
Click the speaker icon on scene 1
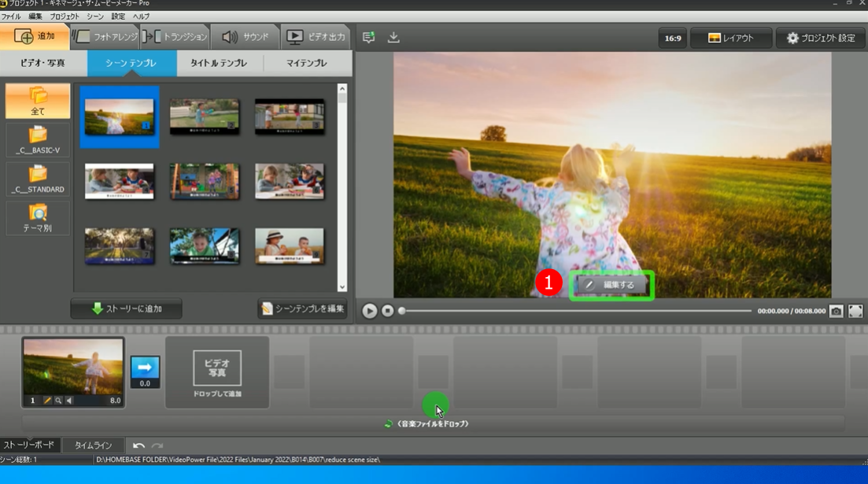pos(69,401)
